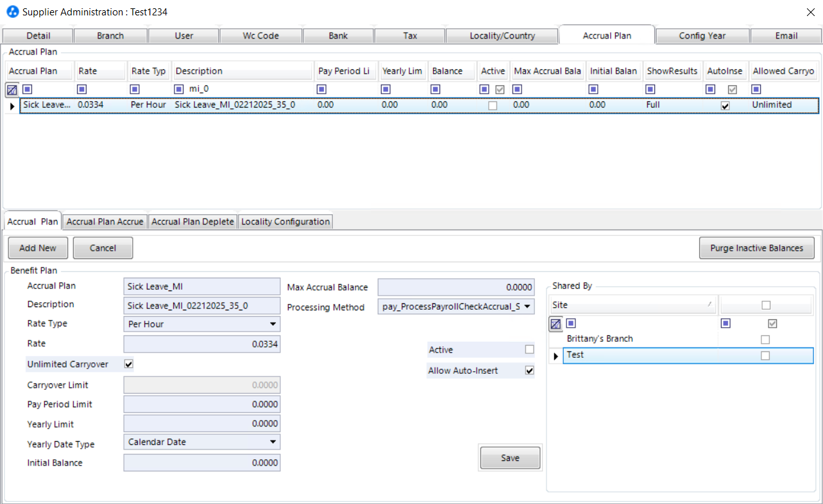
Task: Toggle the Shared By header select-all checkbox
Action: pos(766,305)
